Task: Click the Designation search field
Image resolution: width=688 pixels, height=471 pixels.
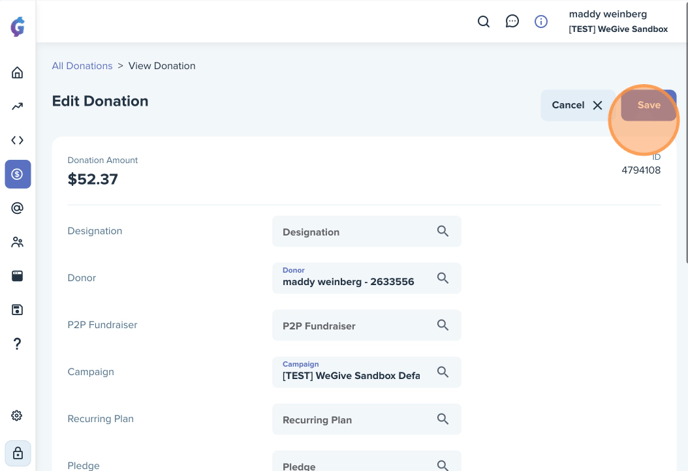Action: click(366, 231)
